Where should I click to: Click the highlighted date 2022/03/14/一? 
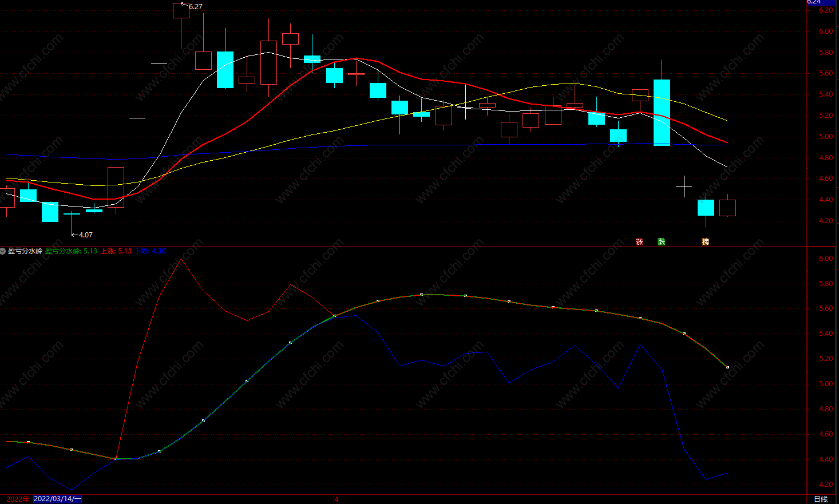click(x=58, y=499)
